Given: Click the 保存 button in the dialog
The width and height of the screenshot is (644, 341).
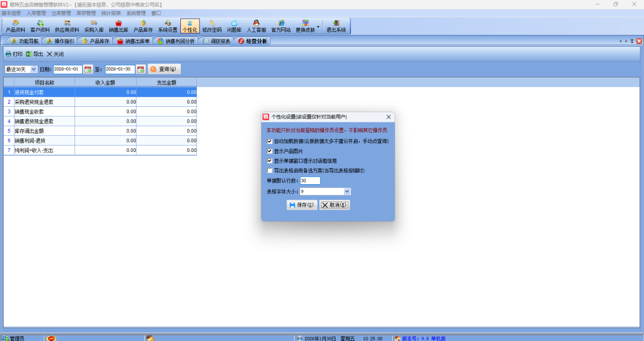Looking at the screenshot, I should click(302, 205).
